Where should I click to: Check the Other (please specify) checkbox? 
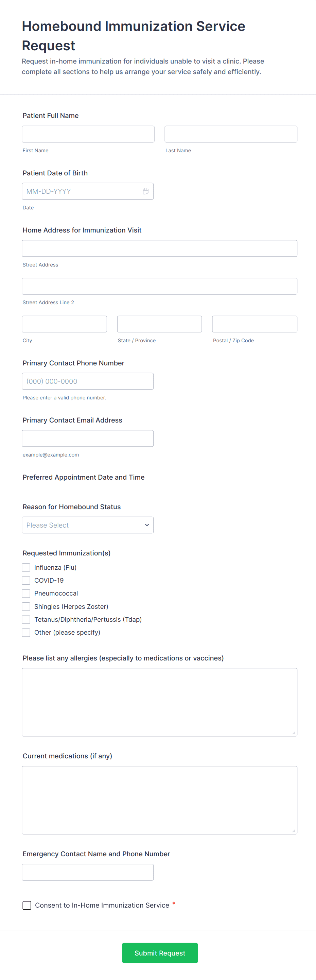[26, 632]
